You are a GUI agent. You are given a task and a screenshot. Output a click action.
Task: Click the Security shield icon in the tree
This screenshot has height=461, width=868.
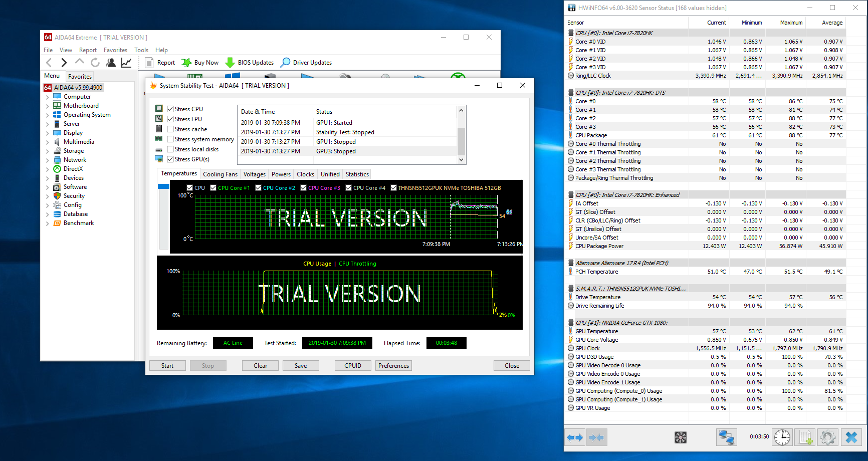57,196
